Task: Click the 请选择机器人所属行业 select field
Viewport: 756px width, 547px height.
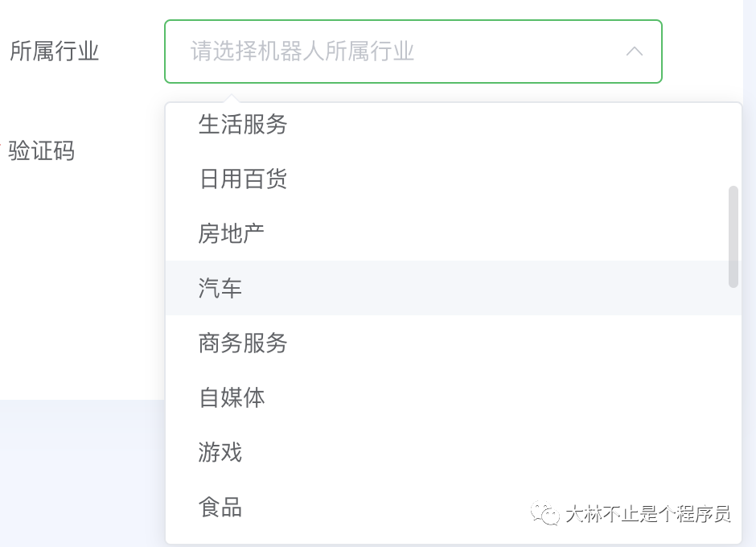Action: pyautogui.click(x=386, y=51)
